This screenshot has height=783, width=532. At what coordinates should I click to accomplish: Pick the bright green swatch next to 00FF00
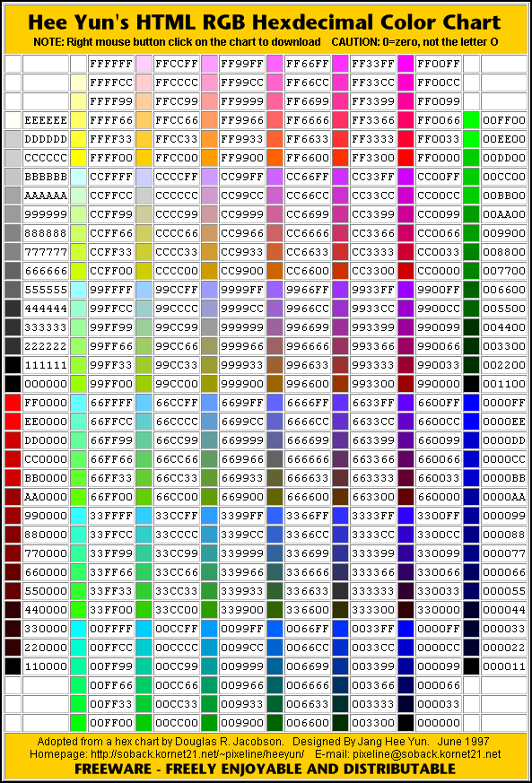tap(471, 120)
